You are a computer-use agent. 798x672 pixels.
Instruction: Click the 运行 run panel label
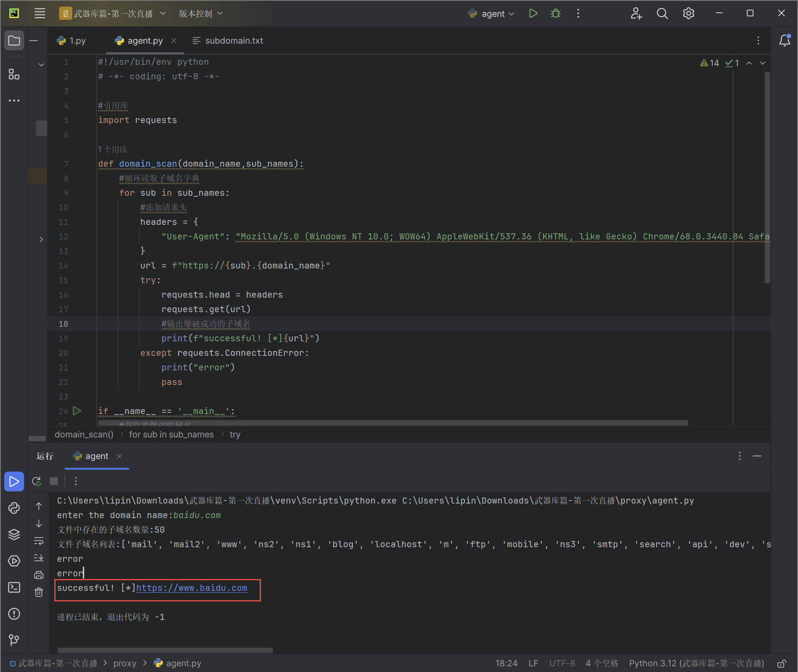pyautogui.click(x=45, y=456)
